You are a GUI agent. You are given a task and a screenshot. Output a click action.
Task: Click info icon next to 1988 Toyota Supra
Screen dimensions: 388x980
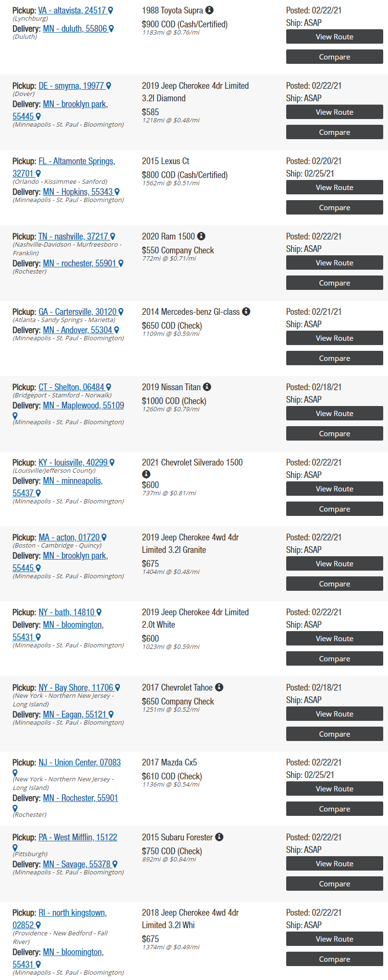[x=209, y=10]
